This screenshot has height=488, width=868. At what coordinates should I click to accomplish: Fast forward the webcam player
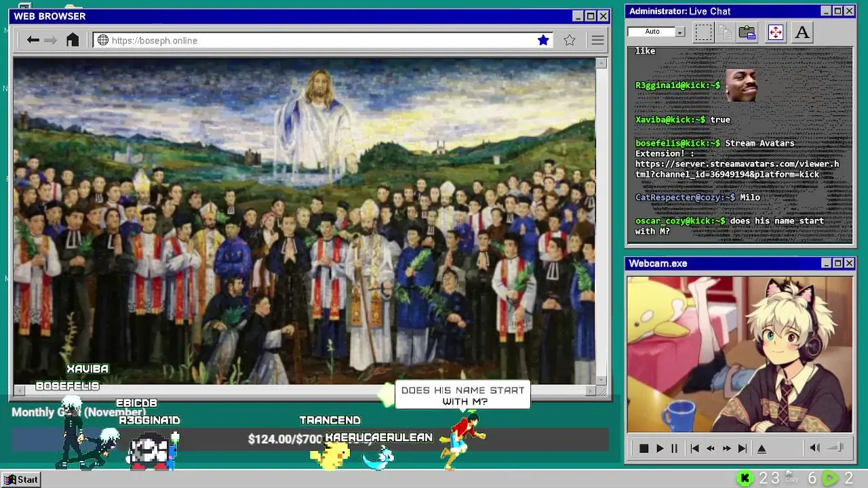[726, 448]
